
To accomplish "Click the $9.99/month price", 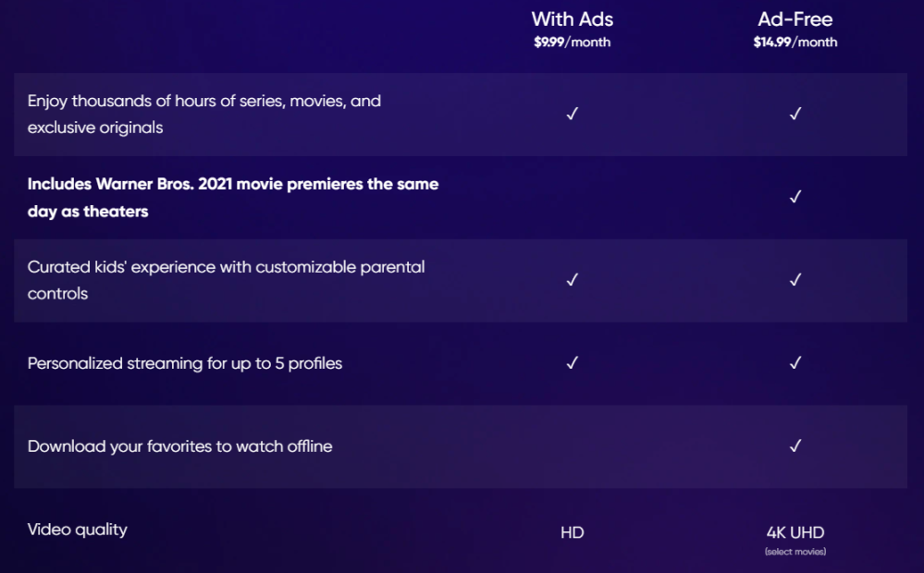I will point(573,43).
